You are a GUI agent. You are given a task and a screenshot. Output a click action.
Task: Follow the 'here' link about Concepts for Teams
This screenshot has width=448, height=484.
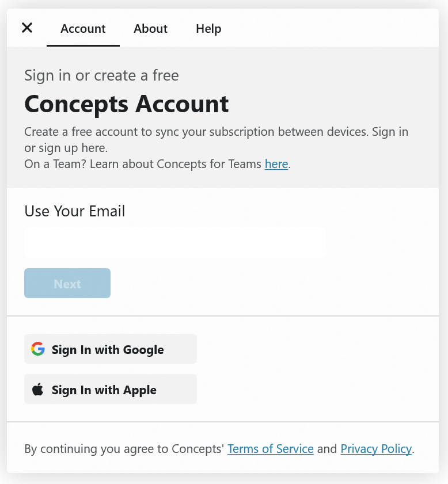click(276, 164)
